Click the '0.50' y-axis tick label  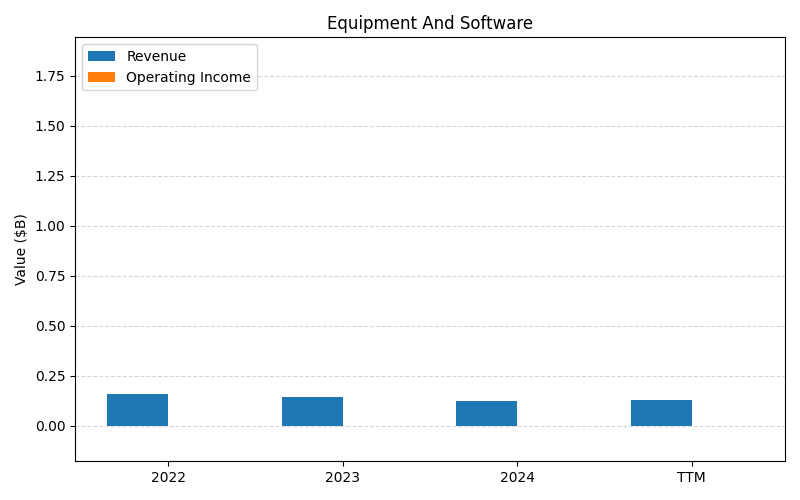50,327
